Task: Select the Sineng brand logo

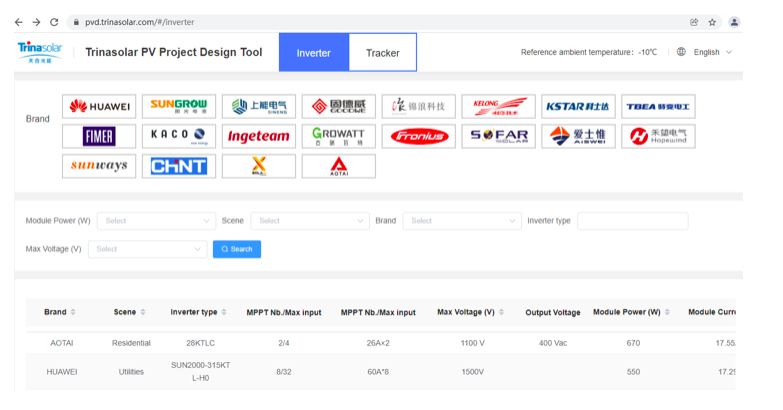Action: pyautogui.click(x=259, y=106)
